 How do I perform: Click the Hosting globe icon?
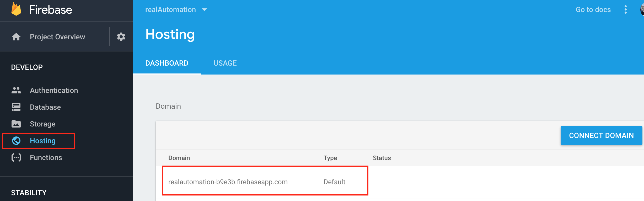[16, 141]
